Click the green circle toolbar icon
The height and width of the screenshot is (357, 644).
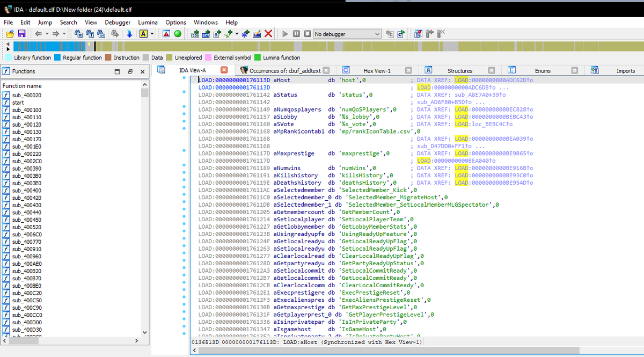(178, 34)
